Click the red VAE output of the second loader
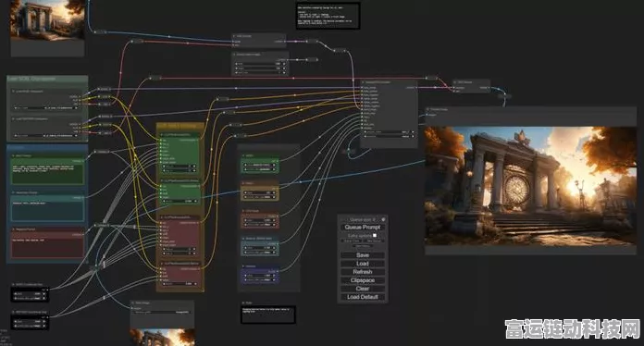644x346 pixels. click(80, 131)
